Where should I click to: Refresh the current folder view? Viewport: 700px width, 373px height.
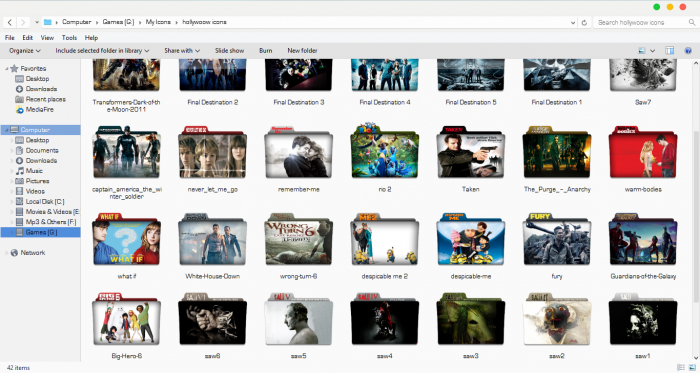coord(584,22)
